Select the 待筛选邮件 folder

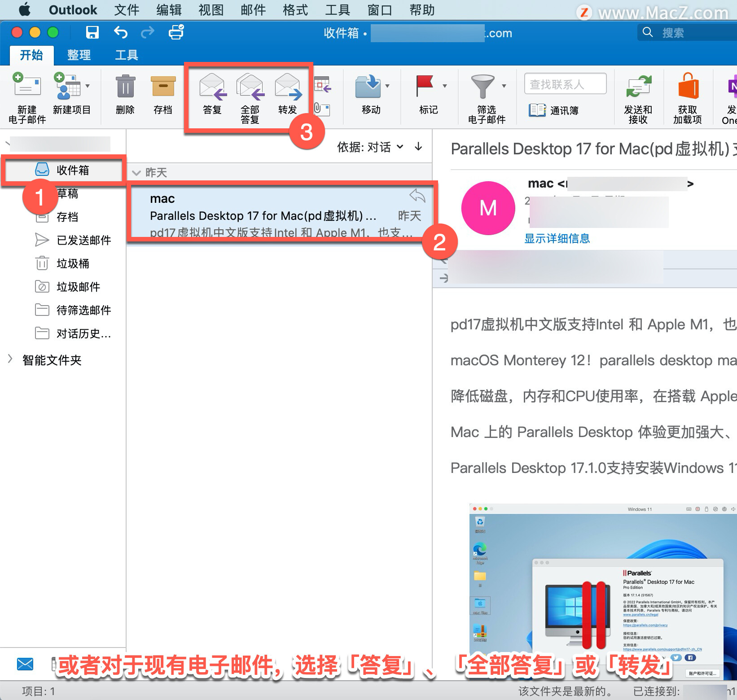pos(72,310)
